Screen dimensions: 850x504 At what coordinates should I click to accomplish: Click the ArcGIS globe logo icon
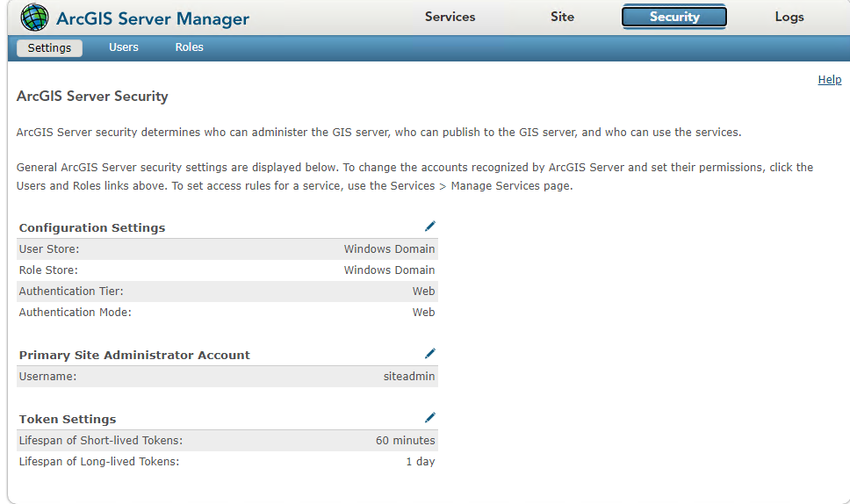coord(34,17)
